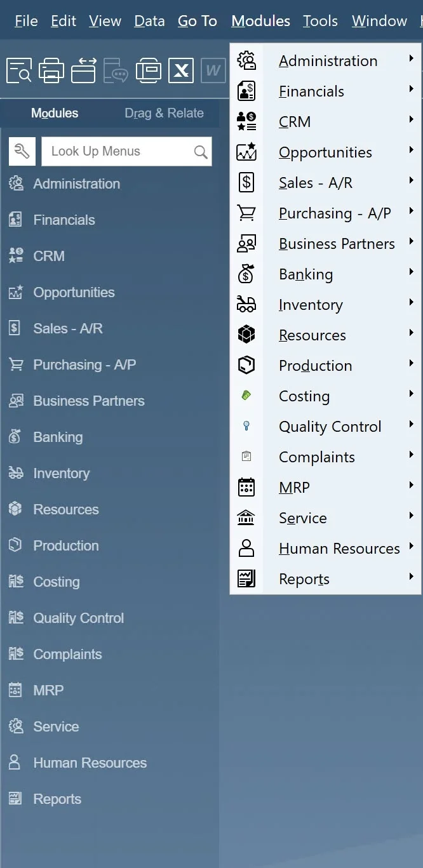The height and width of the screenshot is (868, 423).
Task: Select the Human Resources person icon
Action: click(x=246, y=547)
